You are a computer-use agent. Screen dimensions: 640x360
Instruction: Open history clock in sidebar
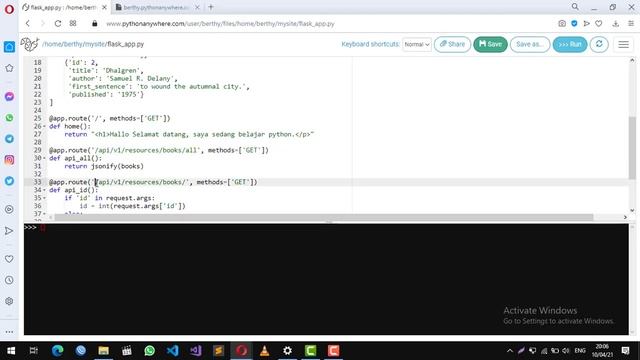point(9,280)
